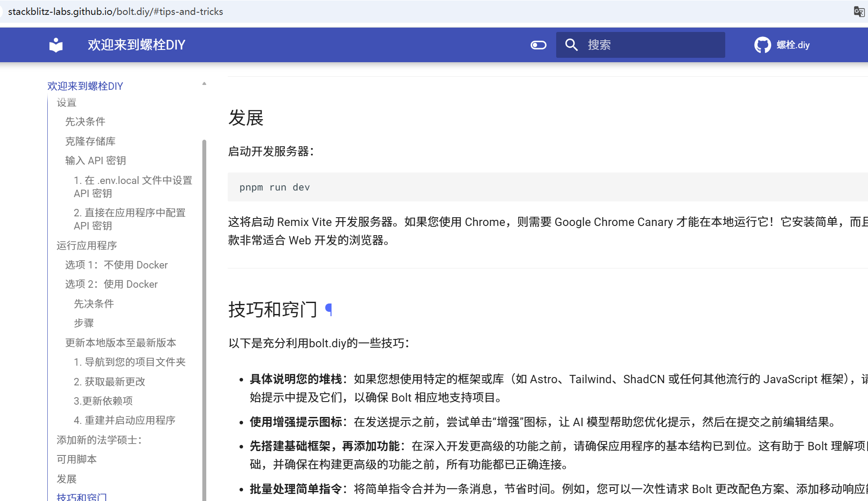
Task: Go to 添加新的法学硕士 section
Action: click(x=99, y=440)
